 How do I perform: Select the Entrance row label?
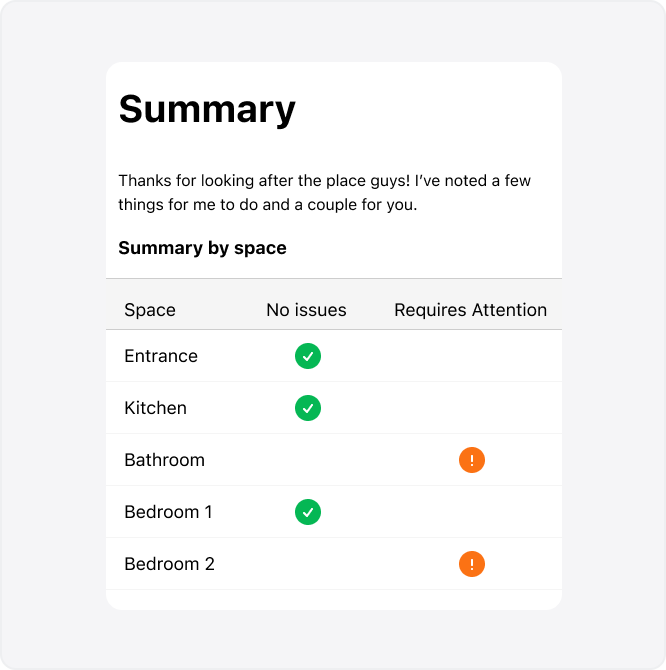(161, 356)
